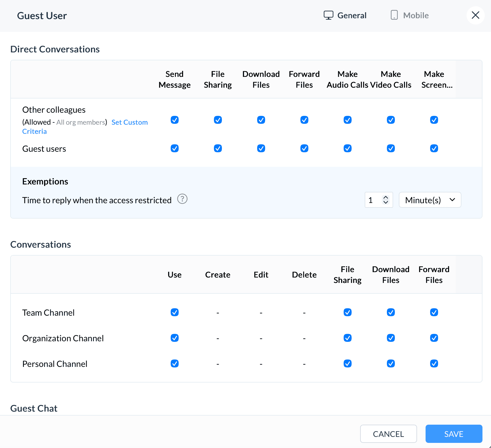Click the Conversations section heading
The height and width of the screenshot is (448, 491).
[41, 244]
